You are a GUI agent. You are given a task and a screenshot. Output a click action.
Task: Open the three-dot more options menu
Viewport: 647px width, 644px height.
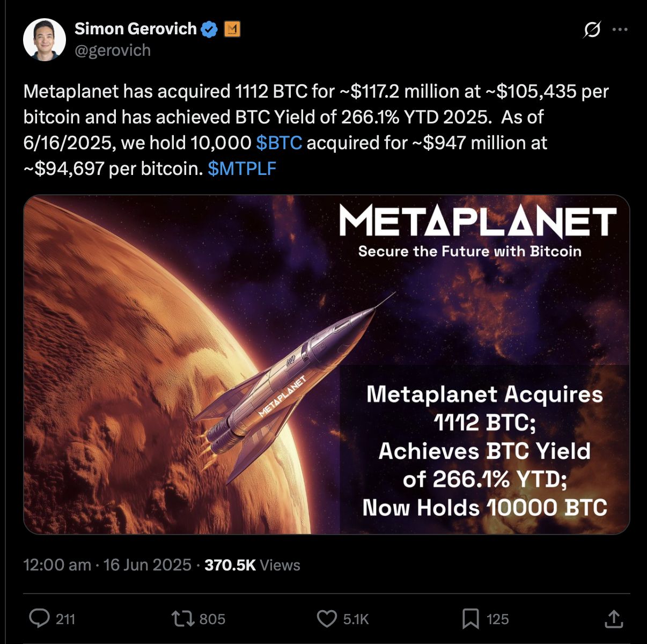[620, 30]
